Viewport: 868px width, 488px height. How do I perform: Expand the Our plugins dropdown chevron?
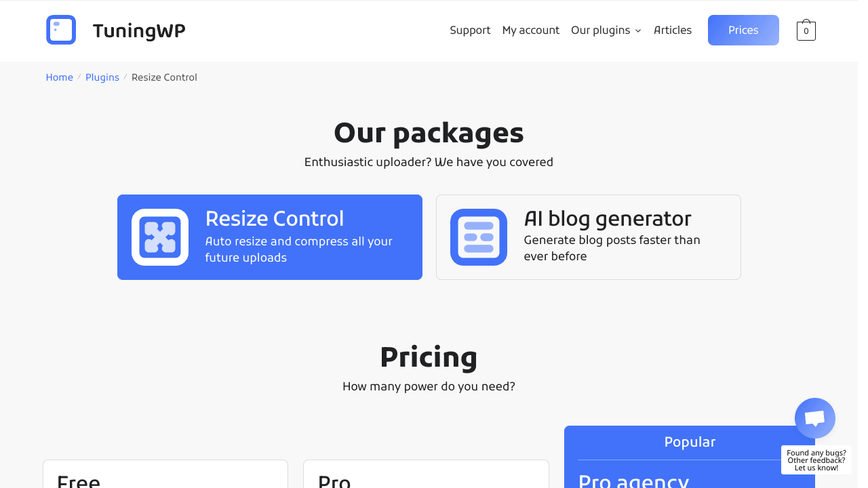[638, 31]
